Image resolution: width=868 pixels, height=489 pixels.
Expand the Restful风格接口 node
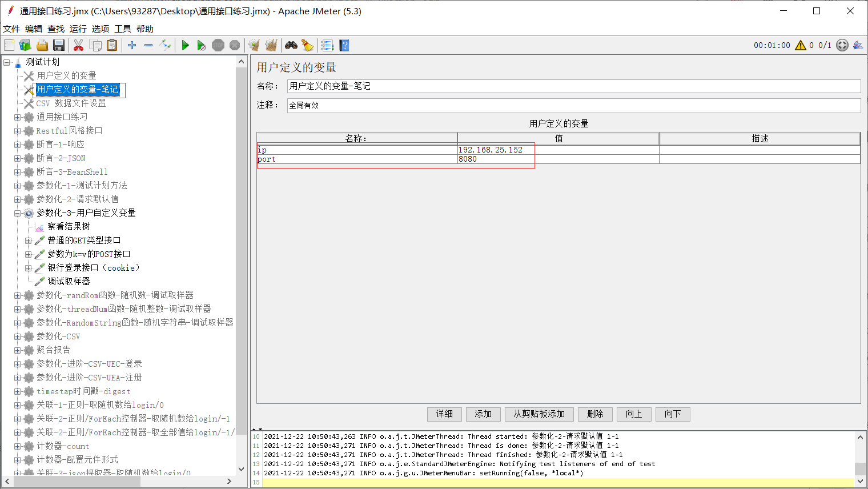tap(18, 131)
